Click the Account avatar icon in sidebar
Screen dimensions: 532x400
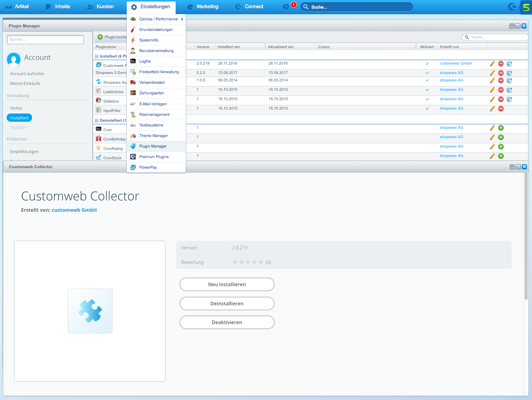(x=14, y=59)
